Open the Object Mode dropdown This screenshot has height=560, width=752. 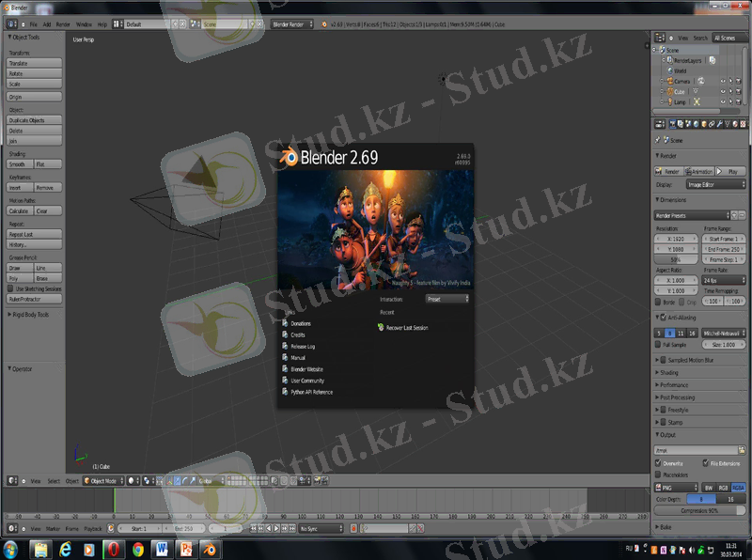(x=103, y=480)
